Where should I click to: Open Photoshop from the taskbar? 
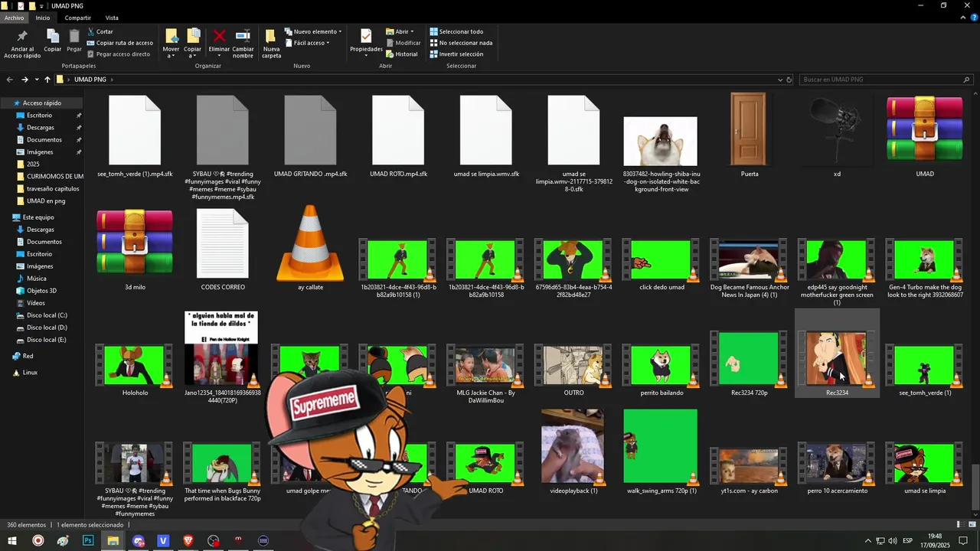pyautogui.click(x=88, y=540)
